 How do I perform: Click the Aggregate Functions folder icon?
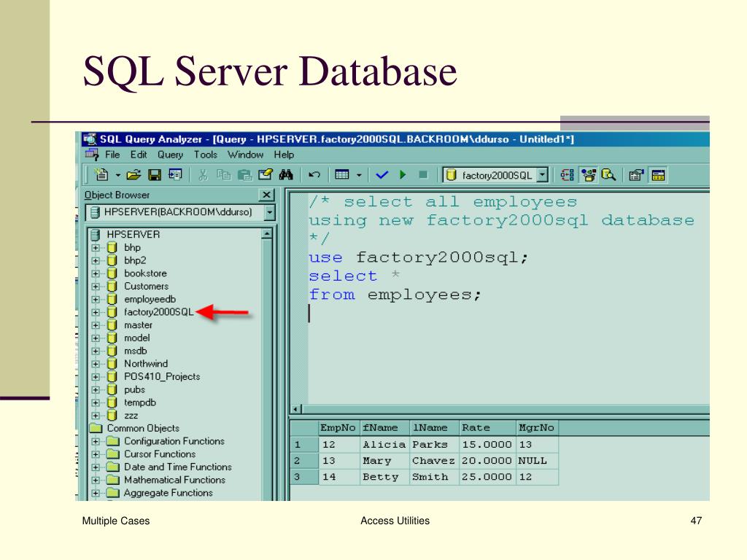click(x=113, y=492)
